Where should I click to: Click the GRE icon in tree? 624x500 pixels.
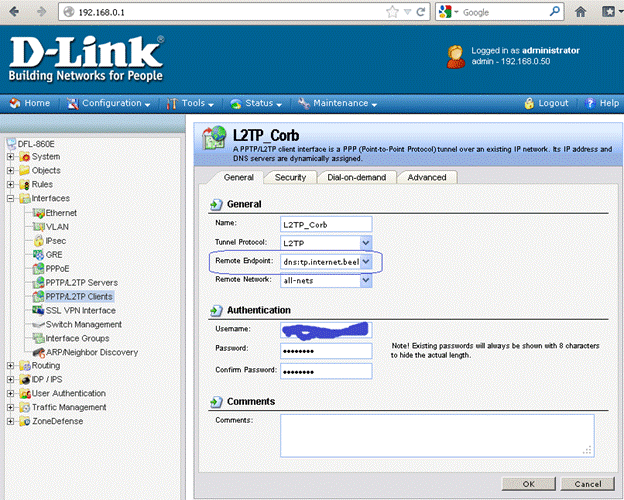pos(39,254)
